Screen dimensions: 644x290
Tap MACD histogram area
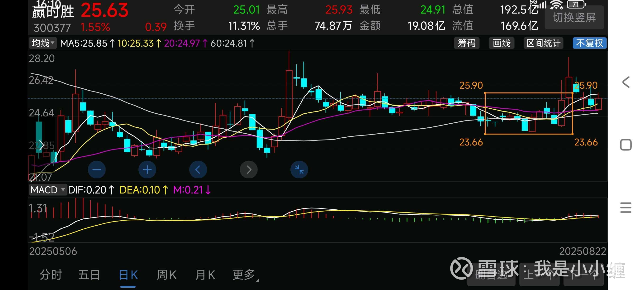point(317,220)
